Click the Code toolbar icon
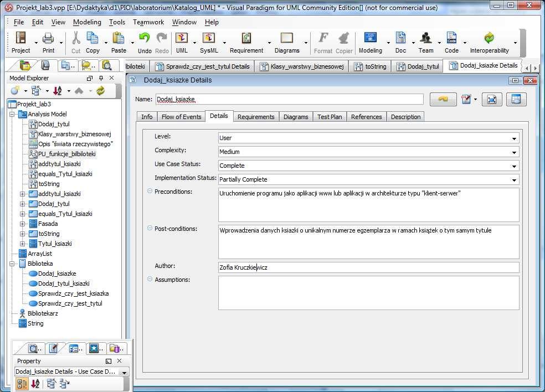The height and width of the screenshot is (392, 545). (451, 43)
